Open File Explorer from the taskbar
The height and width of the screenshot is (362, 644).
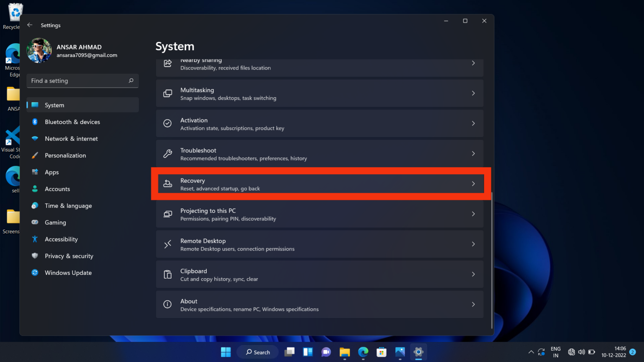pyautogui.click(x=344, y=352)
